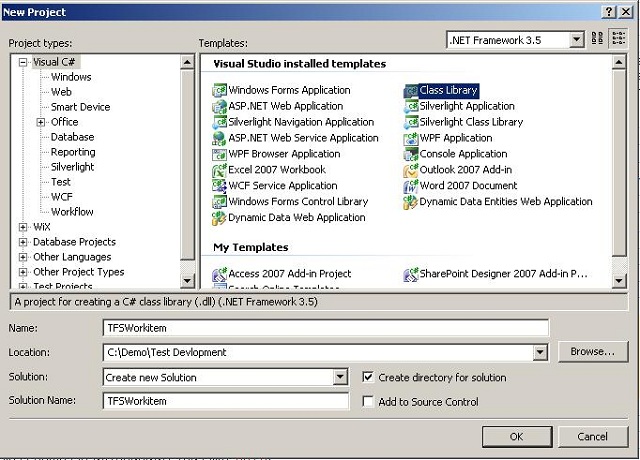Click the Cancel button

(593, 437)
